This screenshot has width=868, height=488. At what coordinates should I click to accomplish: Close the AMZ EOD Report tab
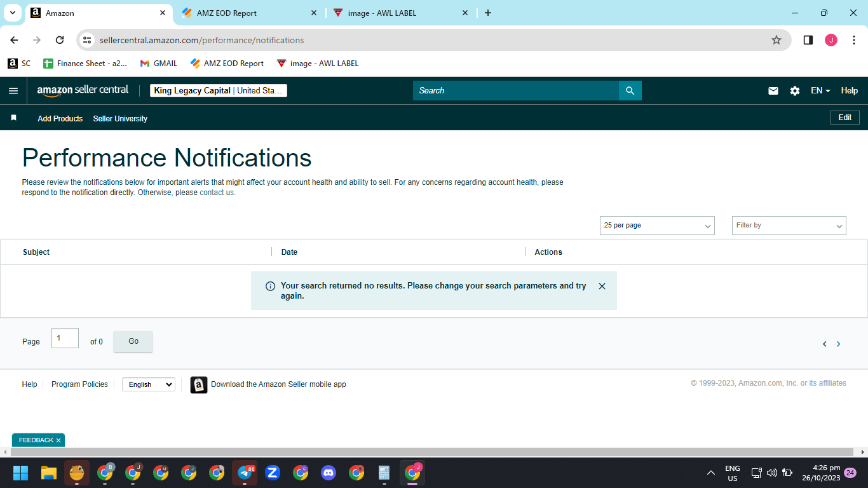click(314, 13)
